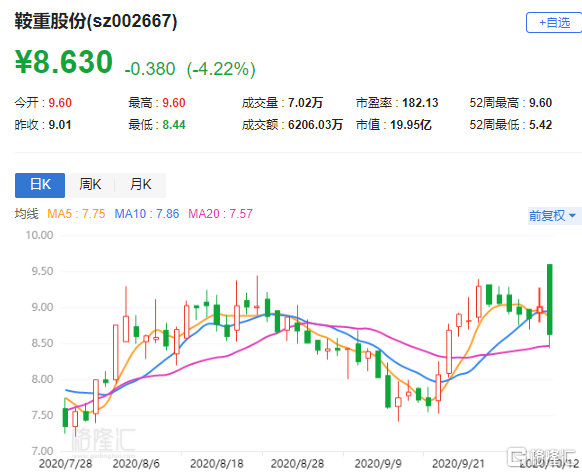582x474 pixels.
Task: Click the 8.00 y-axis price label
Action: pos(42,379)
